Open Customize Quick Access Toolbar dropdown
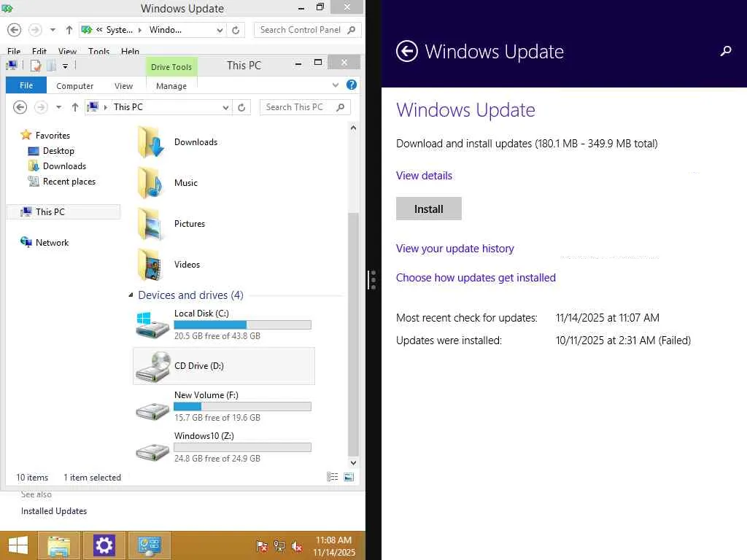 [65, 66]
